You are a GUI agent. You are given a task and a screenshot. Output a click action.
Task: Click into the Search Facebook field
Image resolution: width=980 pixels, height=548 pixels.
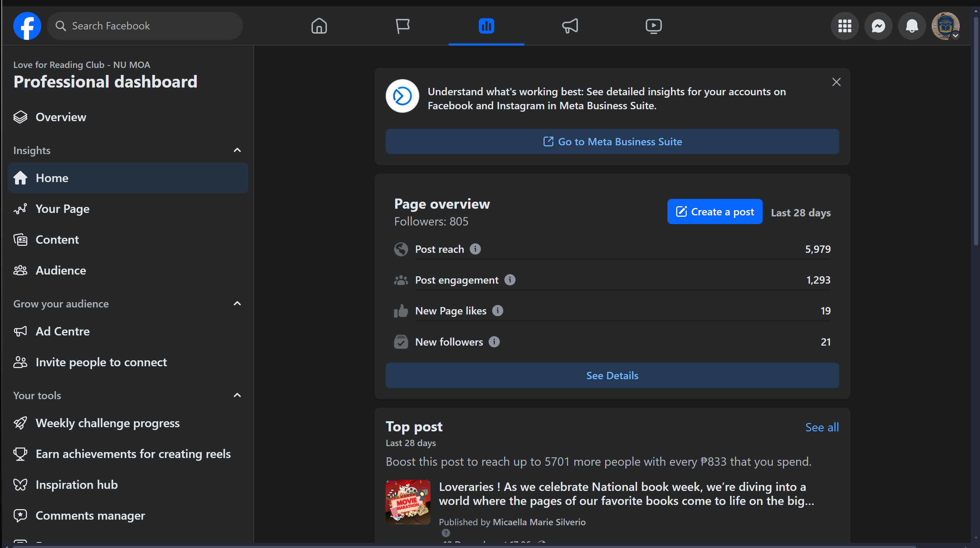tap(145, 26)
